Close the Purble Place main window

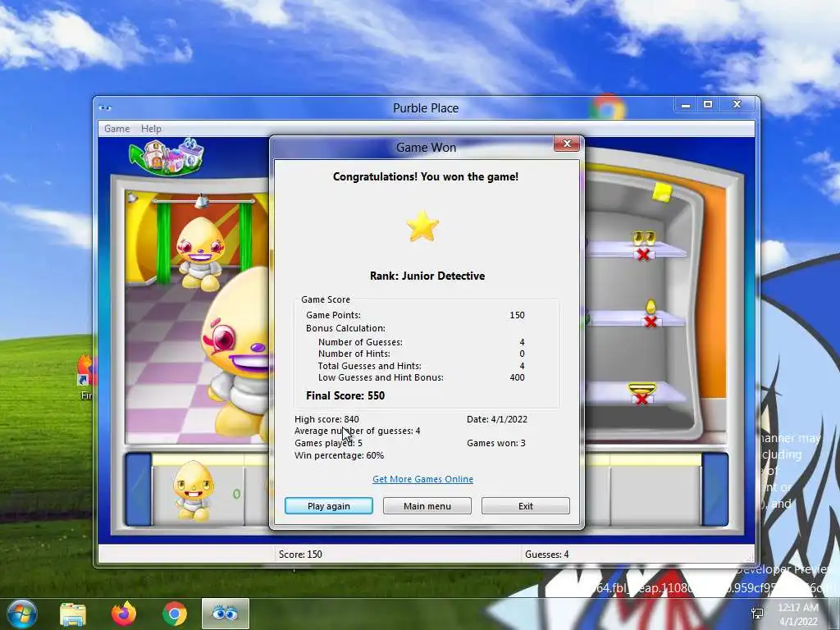(x=737, y=105)
